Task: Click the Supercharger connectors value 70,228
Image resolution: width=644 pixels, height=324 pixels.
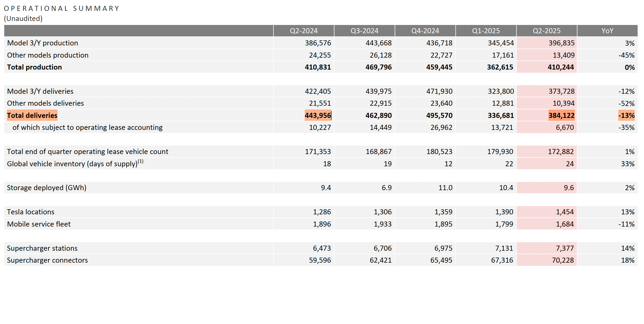Action: pos(563,260)
